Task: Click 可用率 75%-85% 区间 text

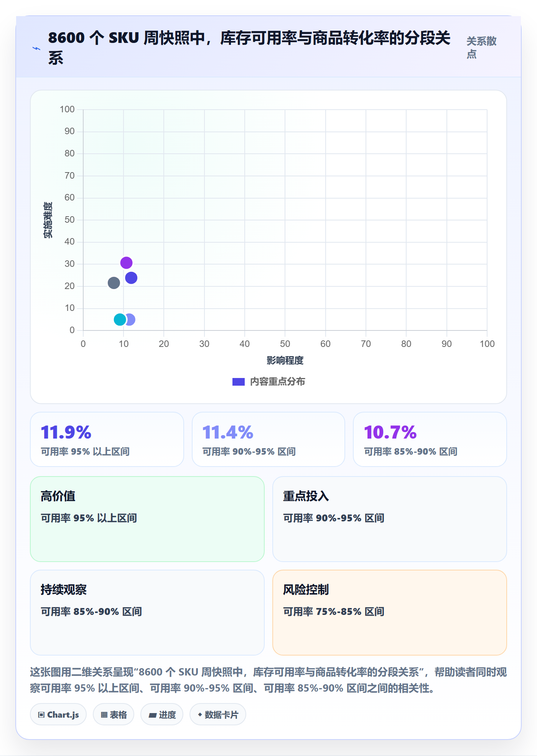Action: (334, 611)
